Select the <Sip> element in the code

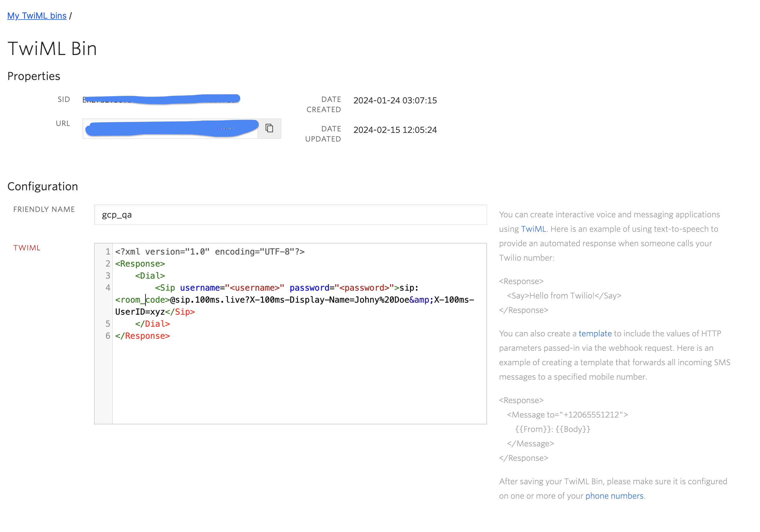(166, 288)
